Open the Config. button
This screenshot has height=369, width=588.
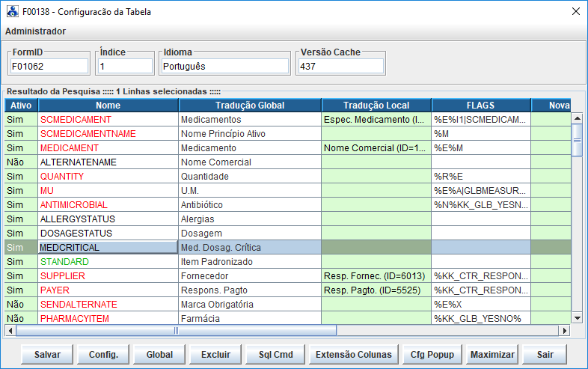point(103,354)
